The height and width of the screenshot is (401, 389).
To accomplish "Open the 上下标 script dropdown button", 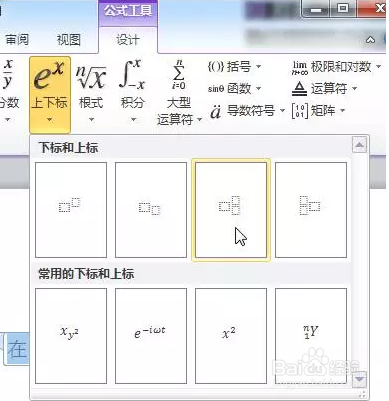I will [x=50, y=95].
